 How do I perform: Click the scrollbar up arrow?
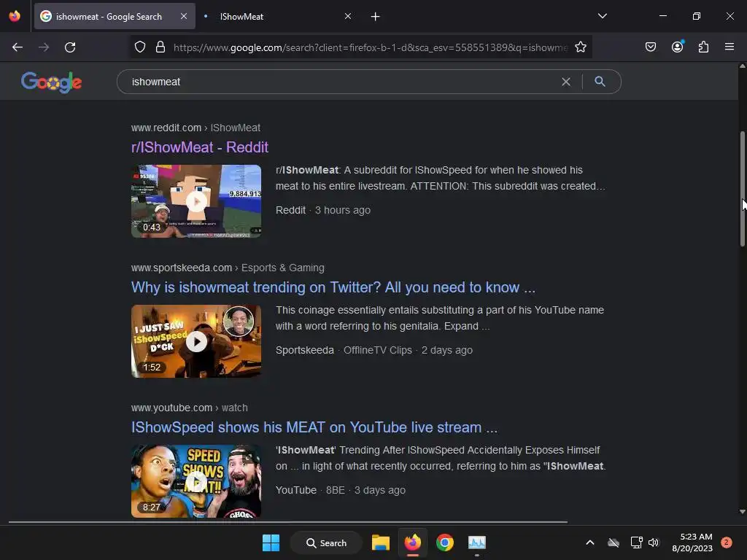(742, 66)
